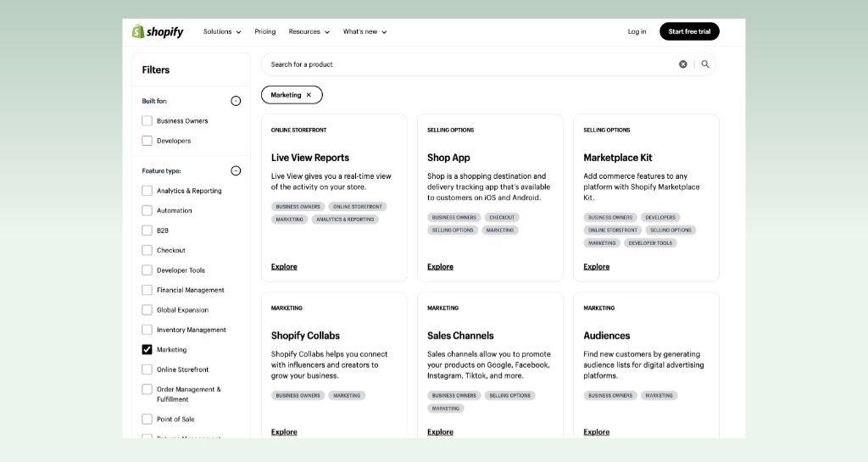This screenshot has width=868, height=462.
Task: Check Global Expansion filter
Action: pyautogui.click(x=147, y=310)
